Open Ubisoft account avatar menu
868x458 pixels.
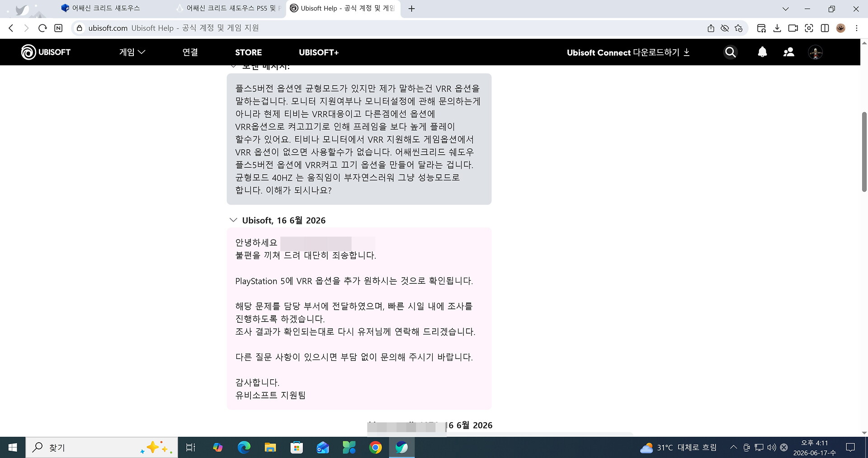tap(816, 52)
